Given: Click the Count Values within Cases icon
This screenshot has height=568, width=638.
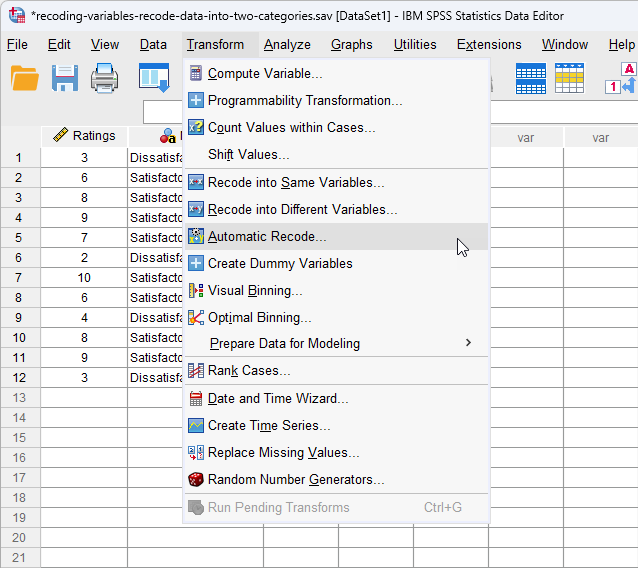Looking at the screenshot, I should pos(196,127).
